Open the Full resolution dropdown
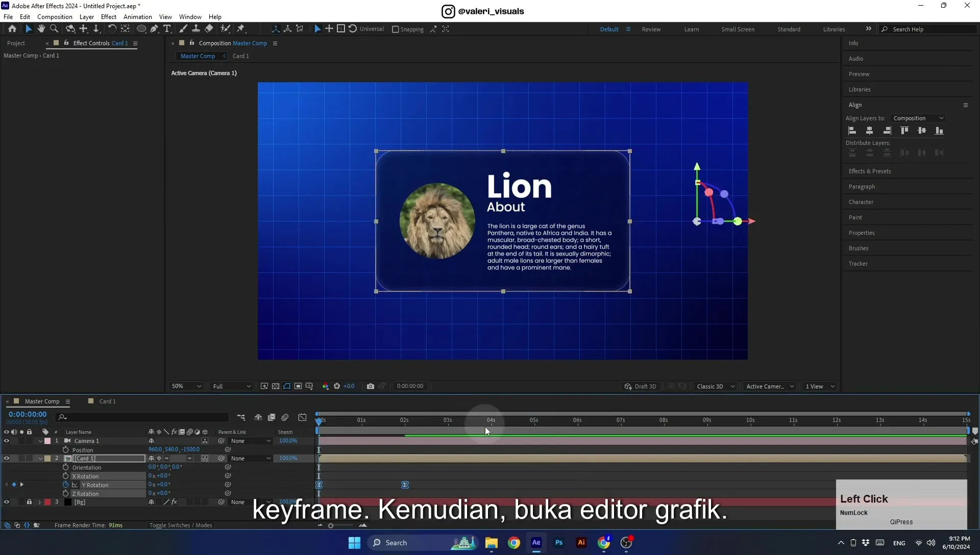The height and width of the screenshot is (555, 980). pyautogui.click(x=232, y=386)
